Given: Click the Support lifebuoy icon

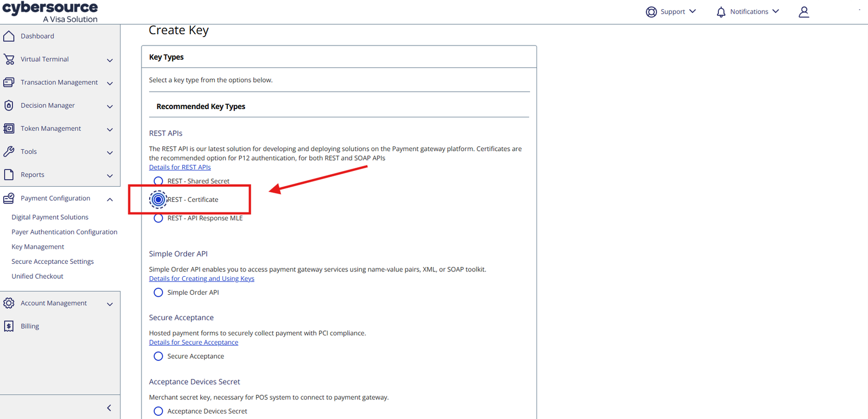Looking at the screenshot, I should 651,12.
